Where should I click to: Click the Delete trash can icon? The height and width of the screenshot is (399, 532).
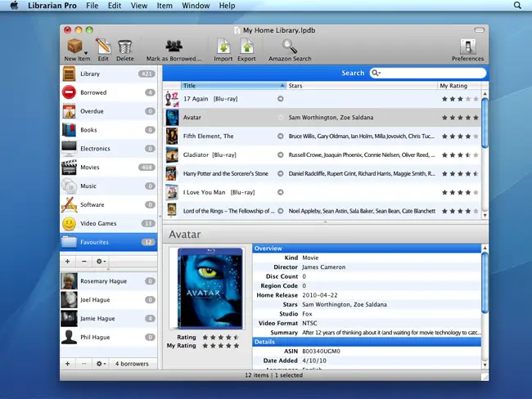125,47
